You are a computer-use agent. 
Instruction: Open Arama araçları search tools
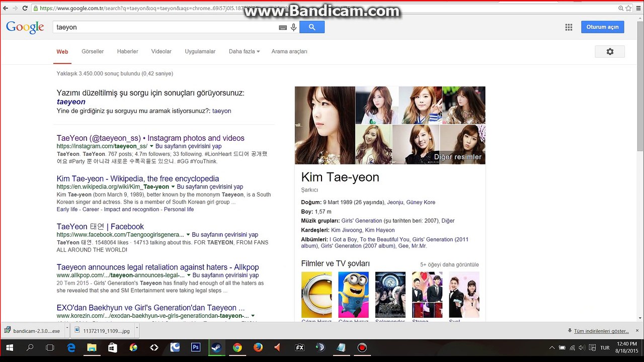tap(289, 51)
